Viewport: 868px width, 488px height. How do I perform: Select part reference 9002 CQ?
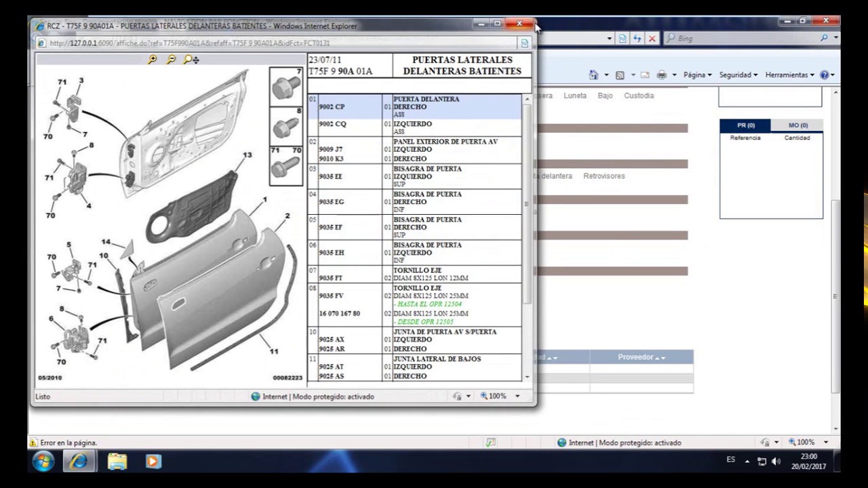[332, 124]
